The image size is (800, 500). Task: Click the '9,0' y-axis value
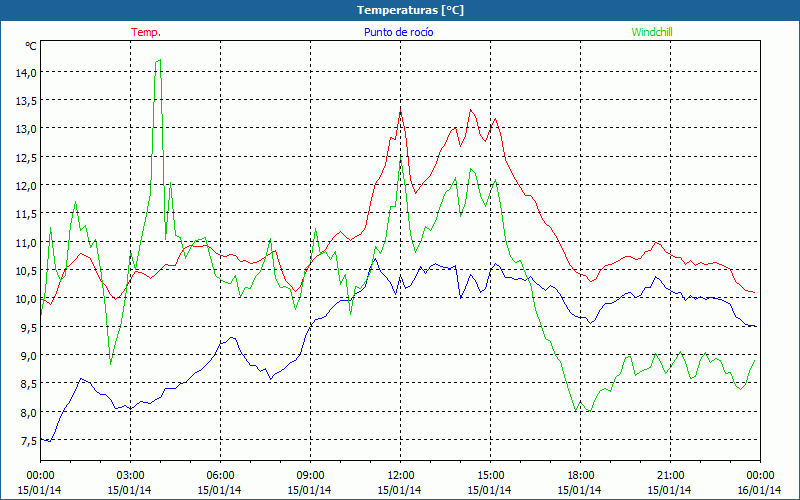pyautogui.click(x=29, y=356)
